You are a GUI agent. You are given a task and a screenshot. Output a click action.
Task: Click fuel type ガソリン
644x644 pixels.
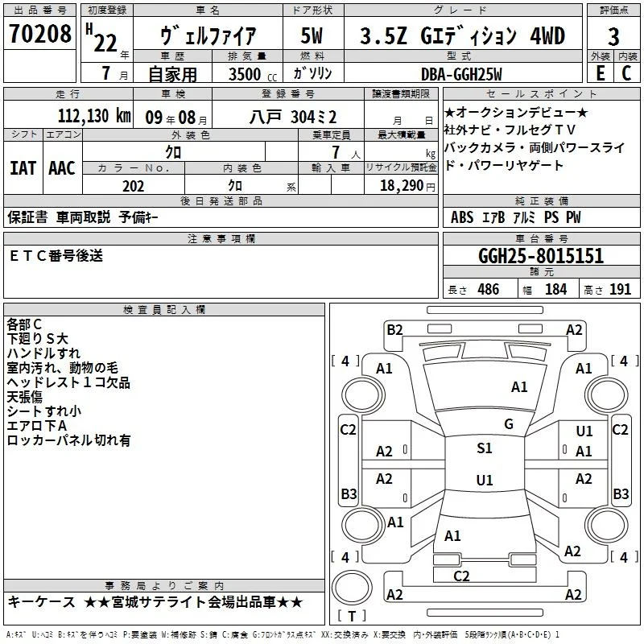pos(312,73)
